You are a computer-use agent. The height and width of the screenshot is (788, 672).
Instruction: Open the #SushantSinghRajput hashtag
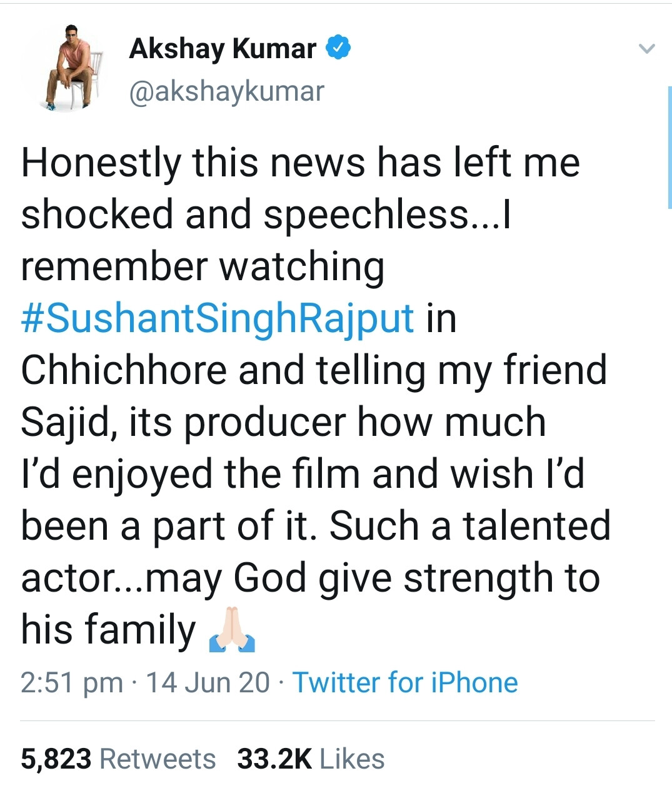[x=218, y=318]
